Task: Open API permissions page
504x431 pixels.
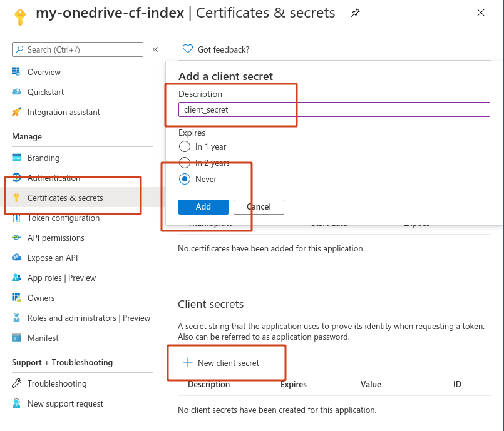Action: (x=56, y=238)
